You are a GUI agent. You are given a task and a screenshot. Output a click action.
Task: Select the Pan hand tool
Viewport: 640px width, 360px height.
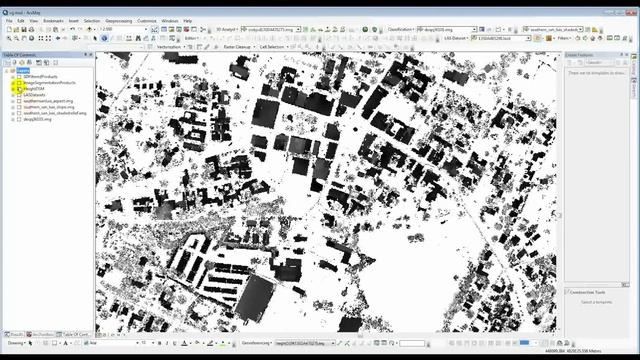24,38
